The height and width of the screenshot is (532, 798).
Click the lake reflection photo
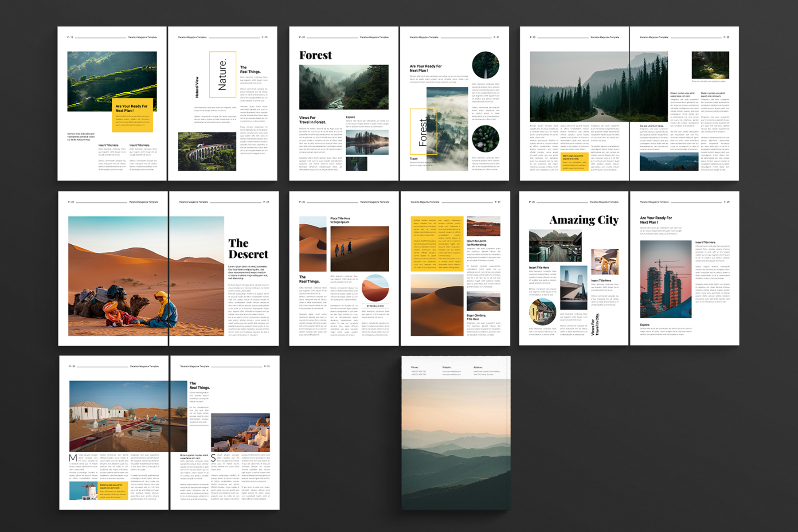(x=367, y=142)
